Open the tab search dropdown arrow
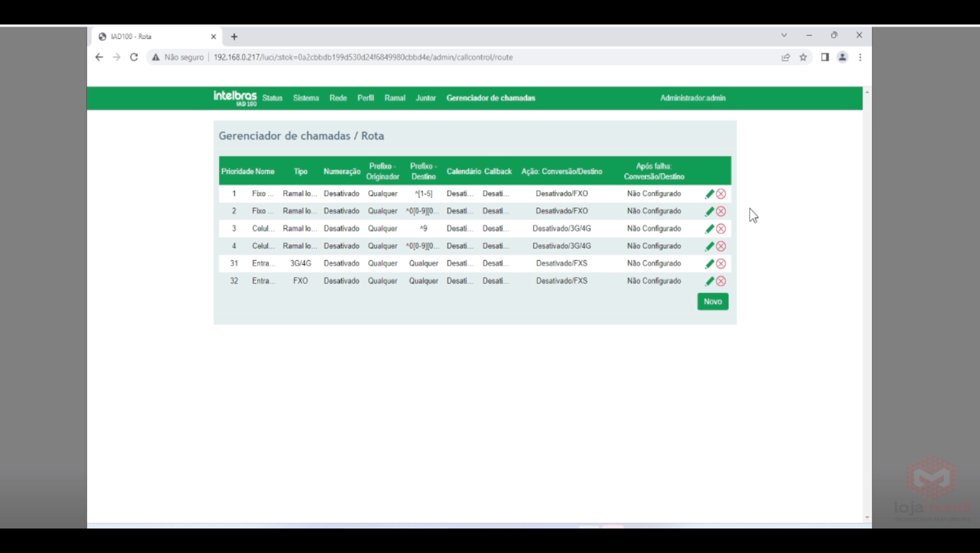980x553 pixels. (x=784, y=35)
